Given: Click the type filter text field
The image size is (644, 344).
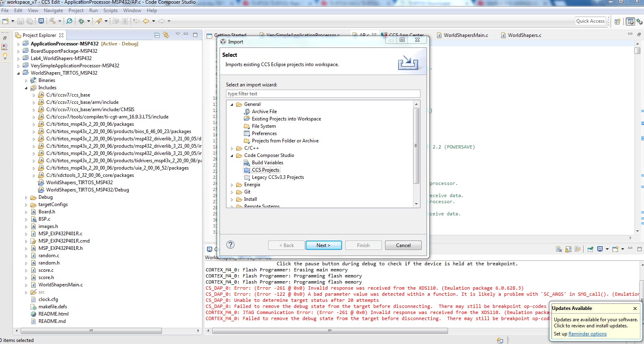Looking at the screenshot, I should tap(323, 94).
